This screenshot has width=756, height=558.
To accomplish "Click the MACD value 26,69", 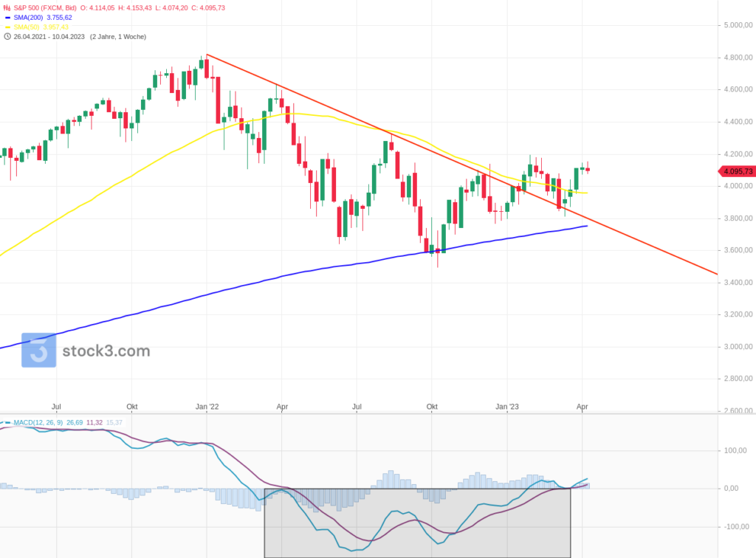I will coord(75,423).
